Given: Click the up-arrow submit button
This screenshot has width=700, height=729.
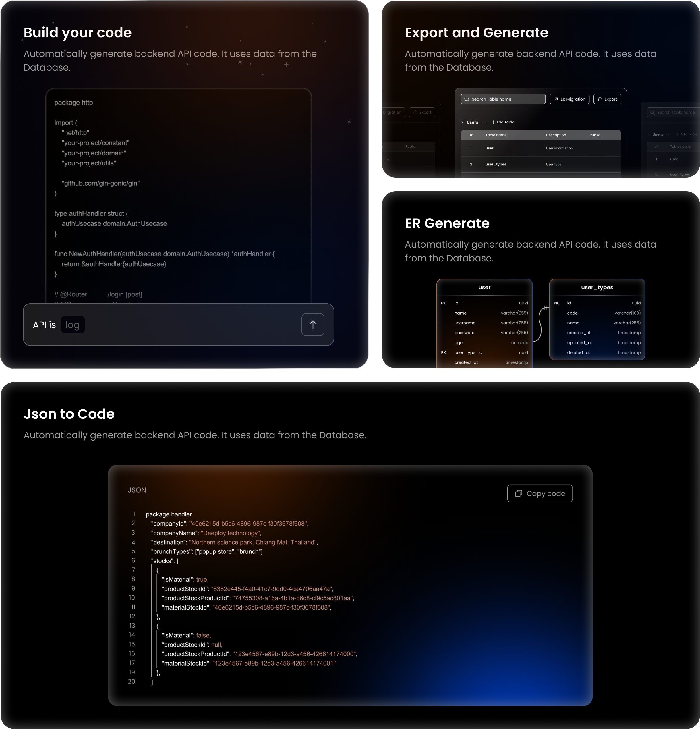Looking at the screenshot, I should tap(313, 325).
